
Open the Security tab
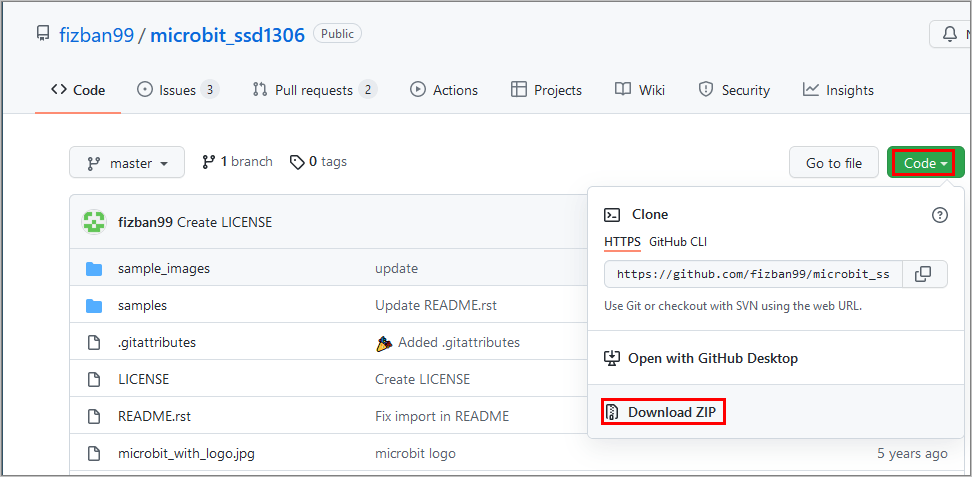tap(734, 90)
